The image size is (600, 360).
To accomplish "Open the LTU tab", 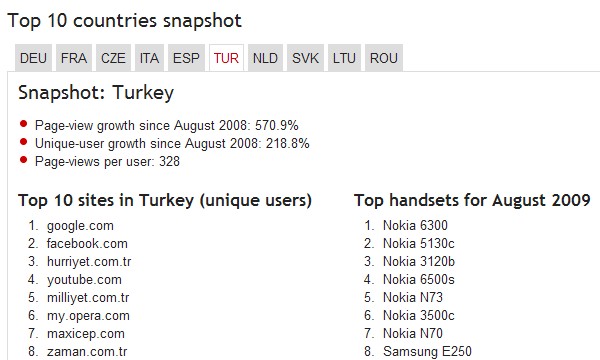I will 344,58.
